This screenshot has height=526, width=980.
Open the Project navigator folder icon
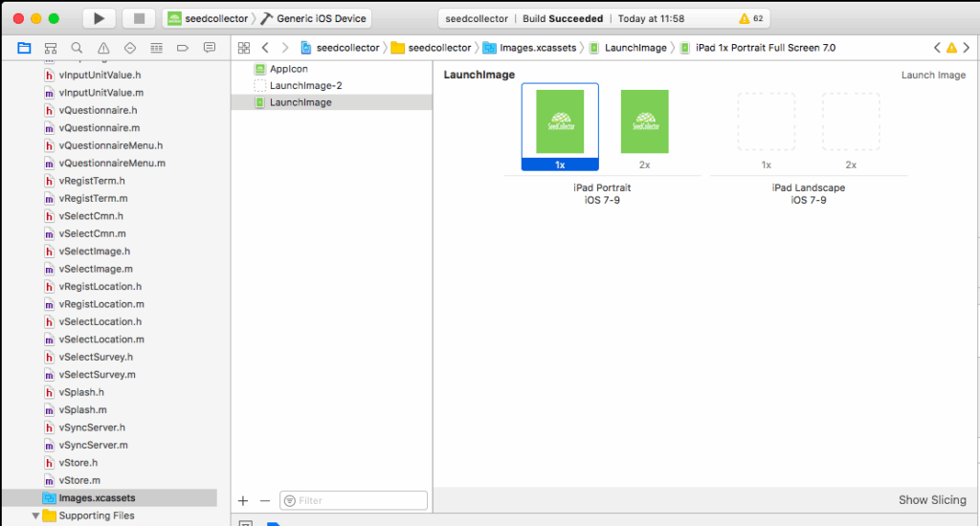point(24,48)
